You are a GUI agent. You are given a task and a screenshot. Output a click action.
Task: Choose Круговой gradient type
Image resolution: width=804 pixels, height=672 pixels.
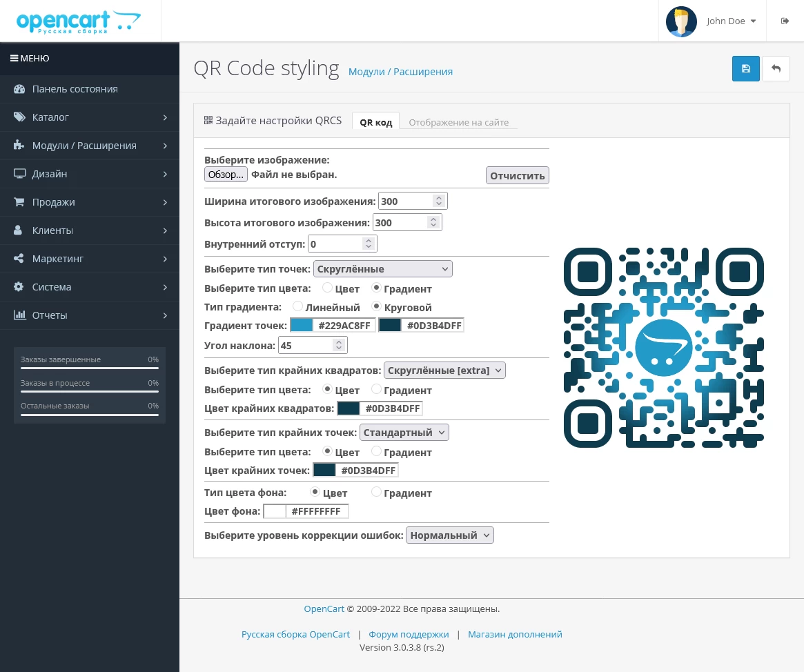376,306
